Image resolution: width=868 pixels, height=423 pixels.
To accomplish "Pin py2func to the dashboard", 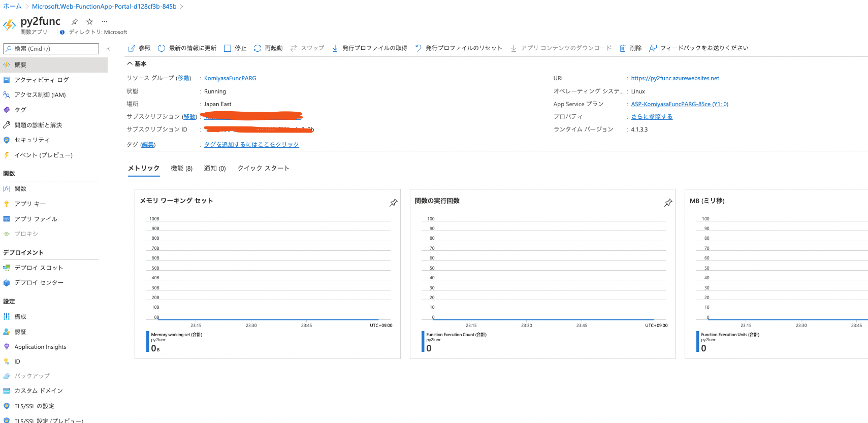I will click(75, 21).
